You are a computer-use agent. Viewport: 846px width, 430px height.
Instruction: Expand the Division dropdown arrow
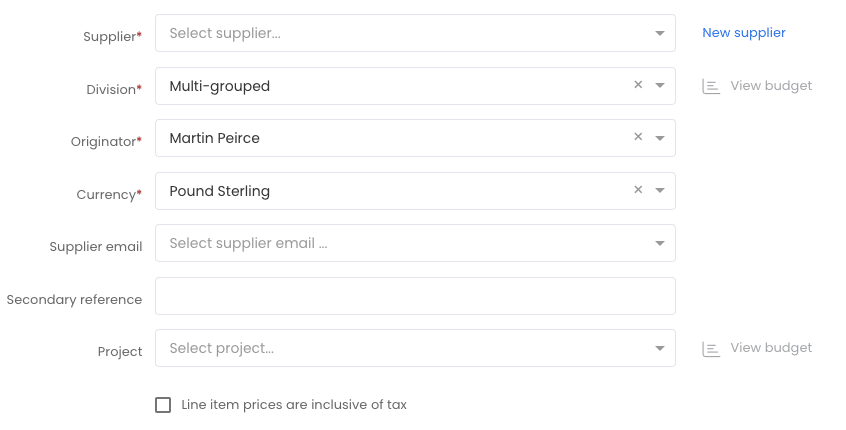point(659,85)
